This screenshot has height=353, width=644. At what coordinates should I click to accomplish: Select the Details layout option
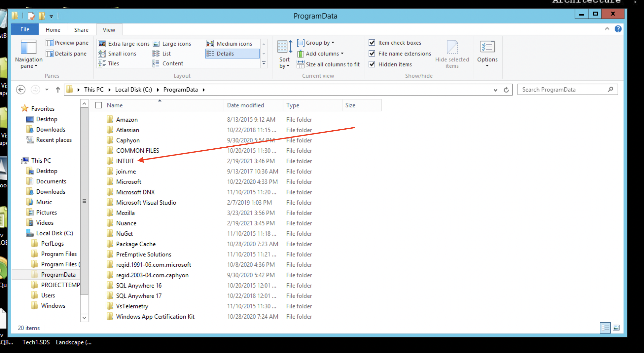232,54
